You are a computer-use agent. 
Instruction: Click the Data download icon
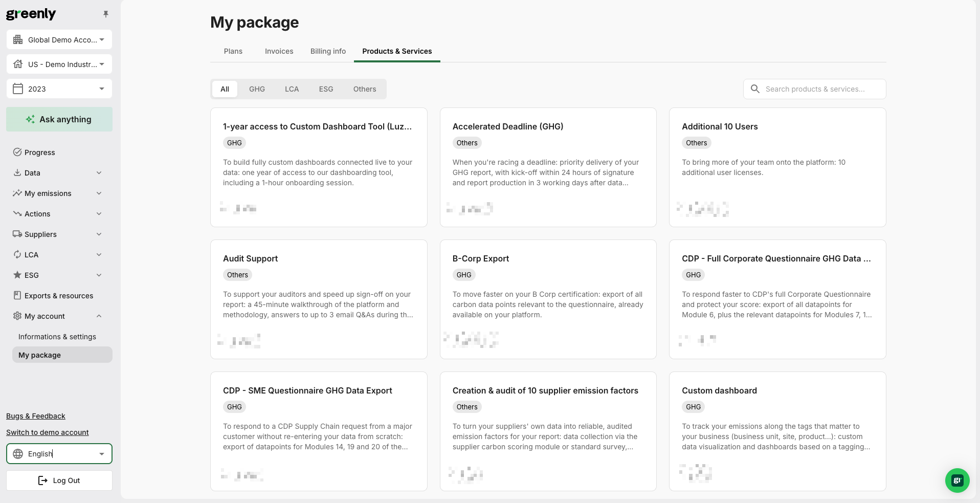17,172
